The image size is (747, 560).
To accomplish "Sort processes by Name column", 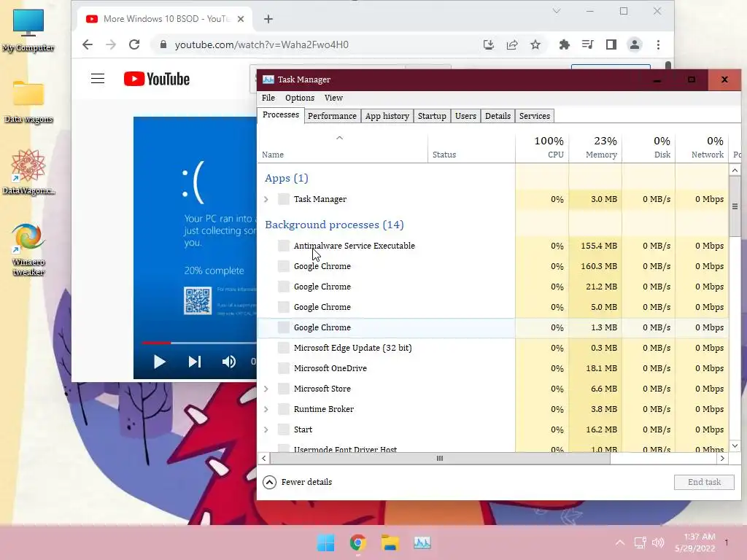I will [x=342, y=149].
